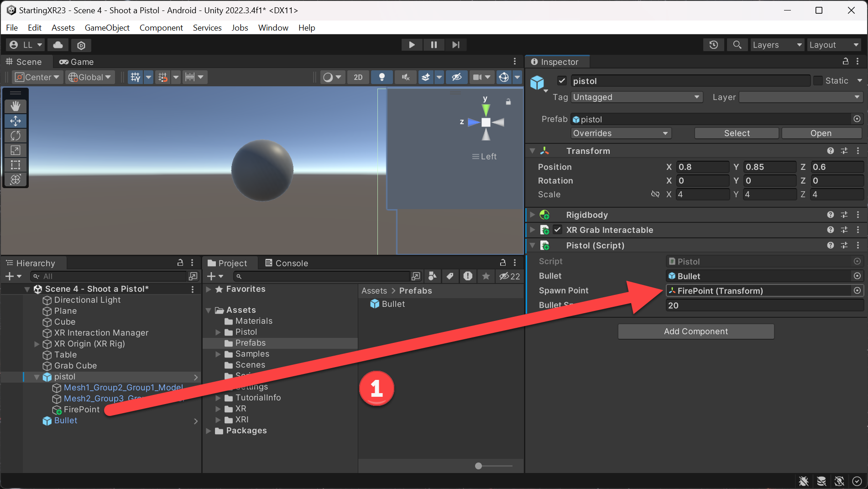Switch to the Console tab
868x489 pixels.
pos(287,263)
